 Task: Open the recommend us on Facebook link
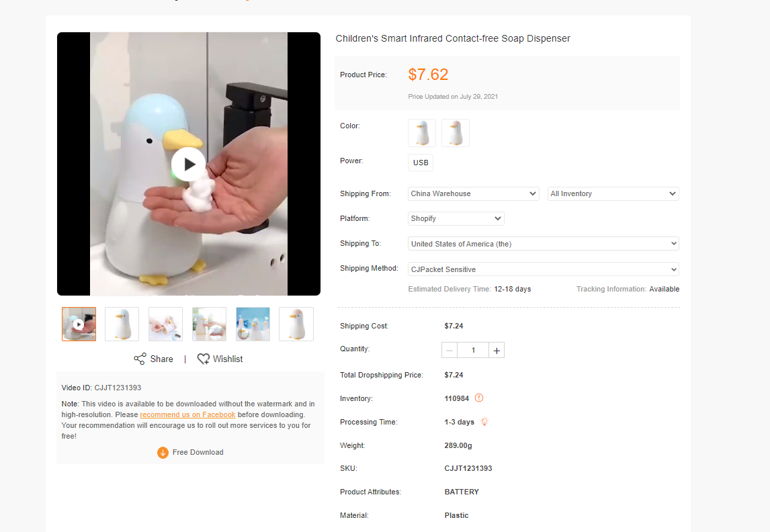tap(187, 414)
